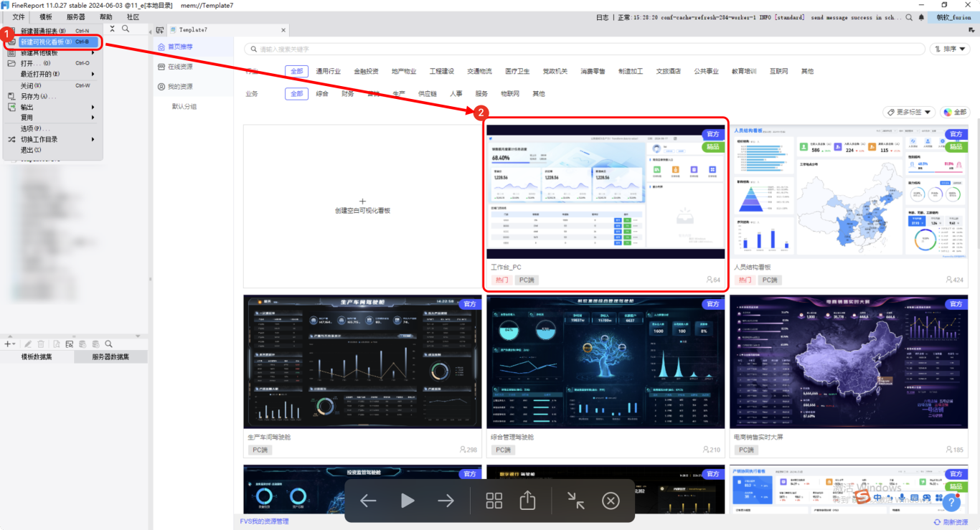
Task: Open the 帮助 menu
Action: (105, 17)
